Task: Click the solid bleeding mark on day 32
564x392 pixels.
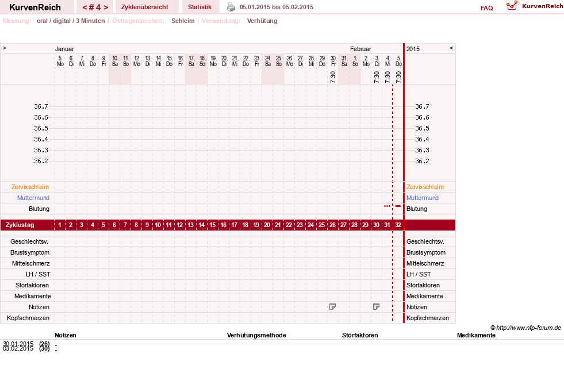Action: 398,206
